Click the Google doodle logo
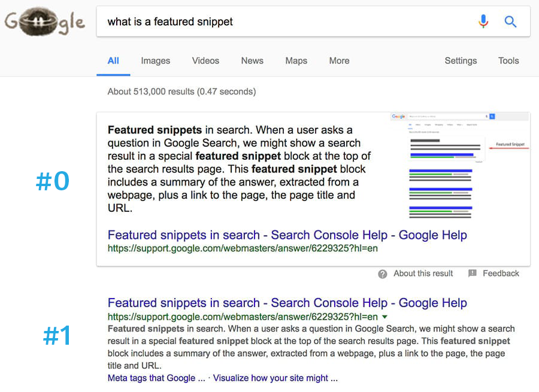This screenshot has height=392, width=539. pyautogui.click(x=45, y=22)
